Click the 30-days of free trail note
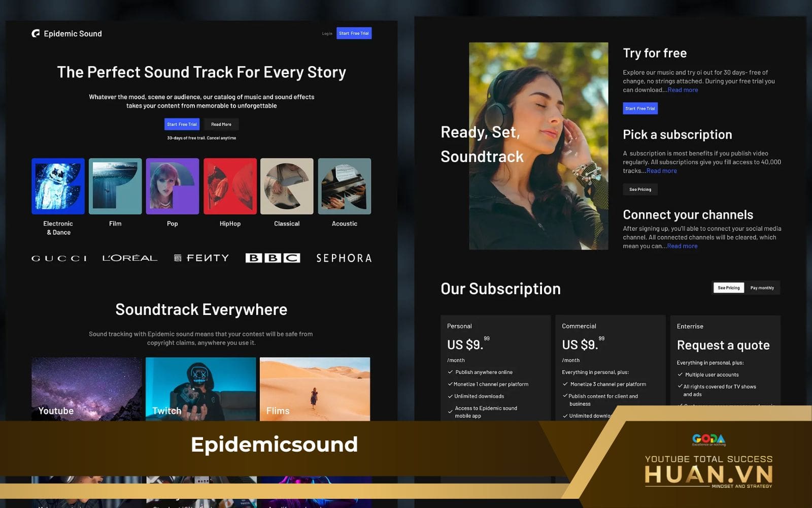Screen dimensions: 812x508 [201, 138]
